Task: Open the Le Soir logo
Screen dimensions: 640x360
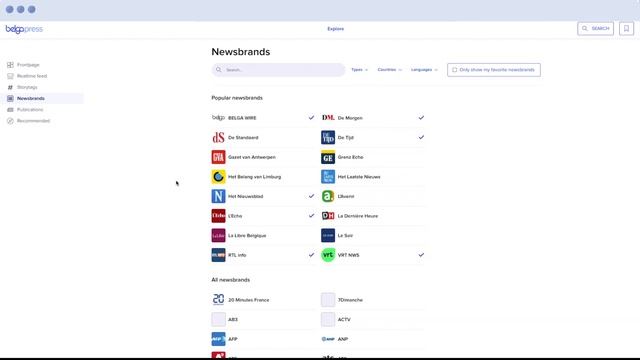Action: 328,236
